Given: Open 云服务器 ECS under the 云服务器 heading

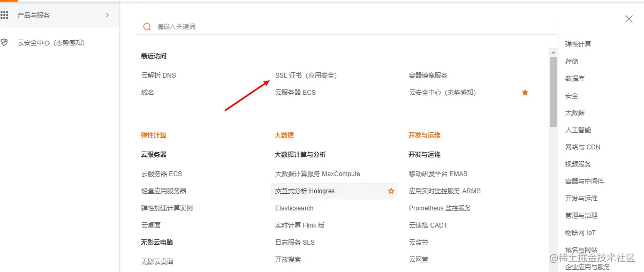Looking at the screenshot, I should (x=162, y=174).
